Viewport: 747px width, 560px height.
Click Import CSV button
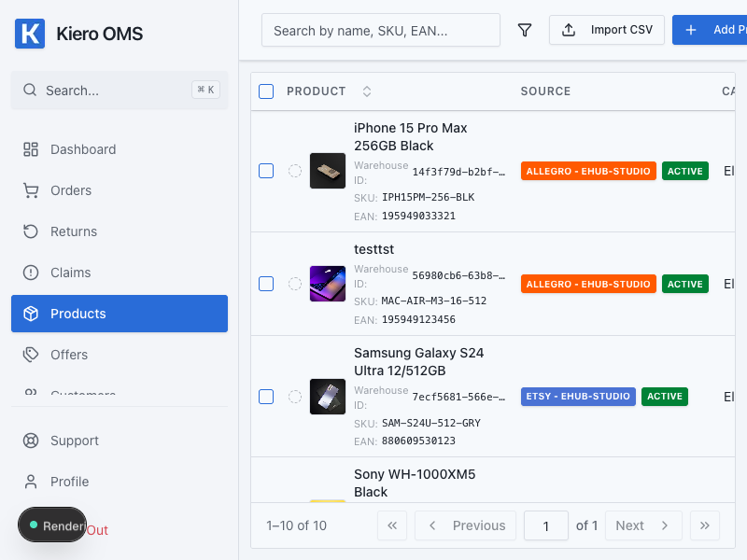[606, 30]
